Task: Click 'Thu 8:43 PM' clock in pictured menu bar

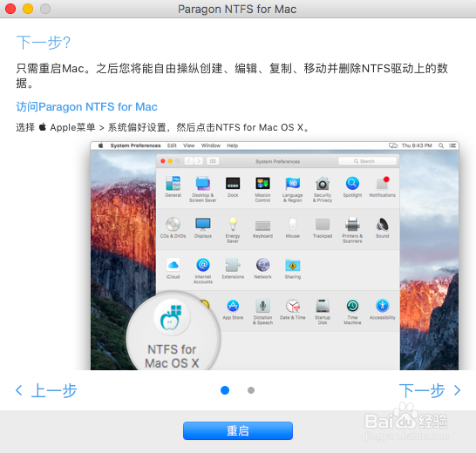Action: [417, 145]
